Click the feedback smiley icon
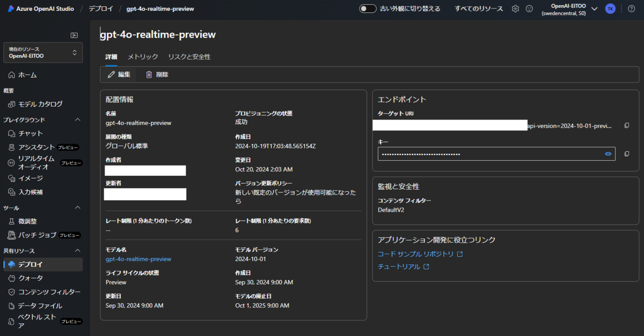Viewport: 644px width, 336px height. (x=529, y=9)
